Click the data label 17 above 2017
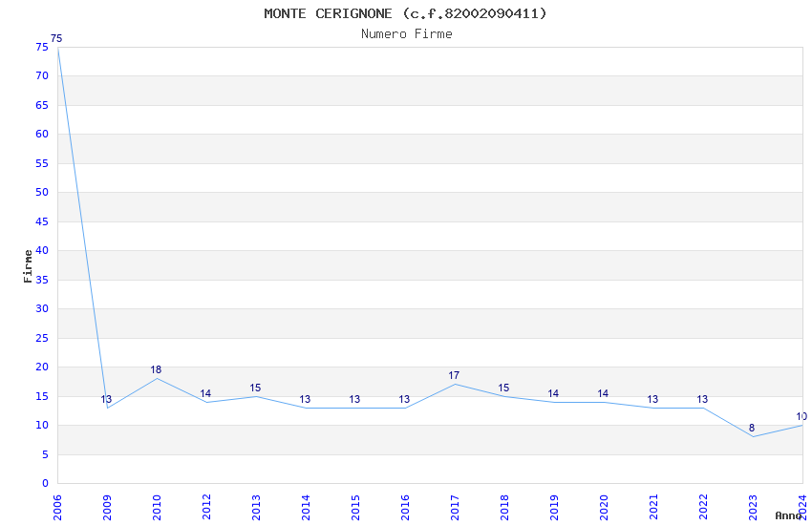This screenshot has height=525, width=812. [454, 375]
